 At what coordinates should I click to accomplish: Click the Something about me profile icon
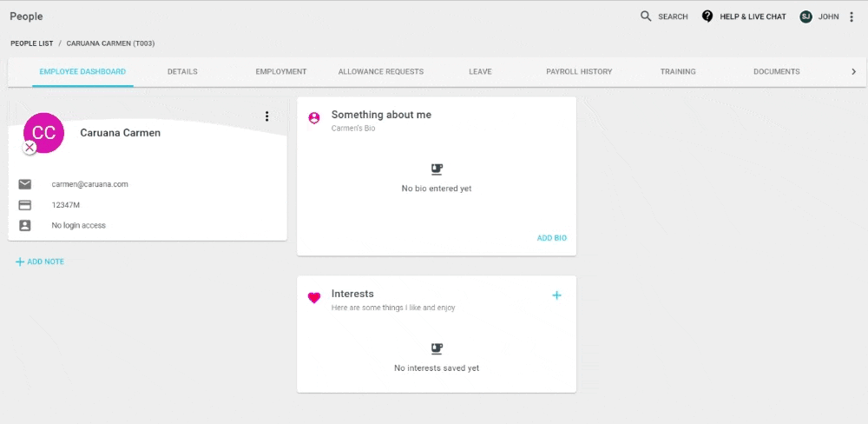click(x=314, y=118)
